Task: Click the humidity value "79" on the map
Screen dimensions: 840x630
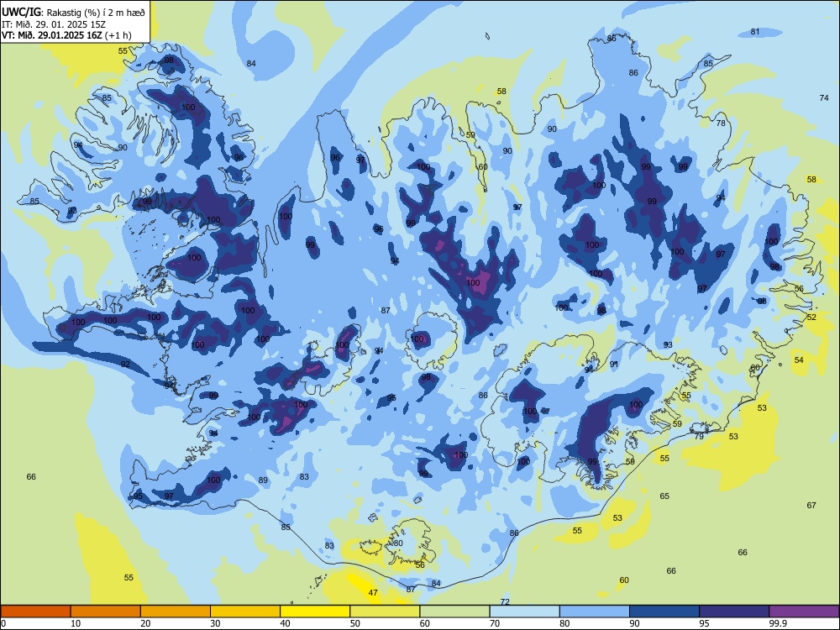Action: (699, 437)
